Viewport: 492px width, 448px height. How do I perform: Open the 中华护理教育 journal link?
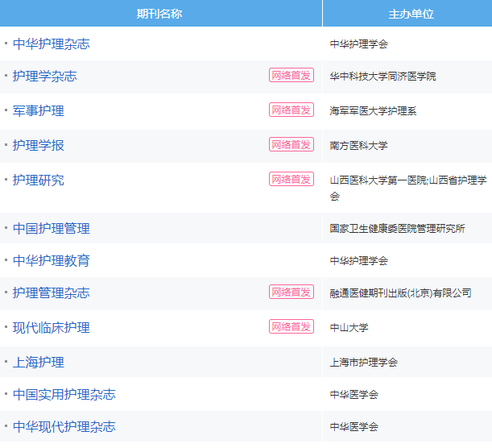point(52,261)
